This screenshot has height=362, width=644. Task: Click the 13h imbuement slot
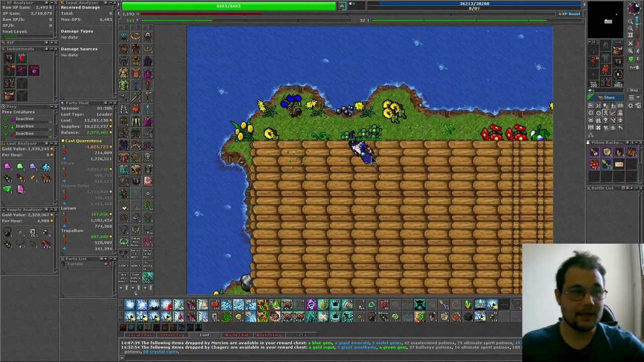point(22,58)
